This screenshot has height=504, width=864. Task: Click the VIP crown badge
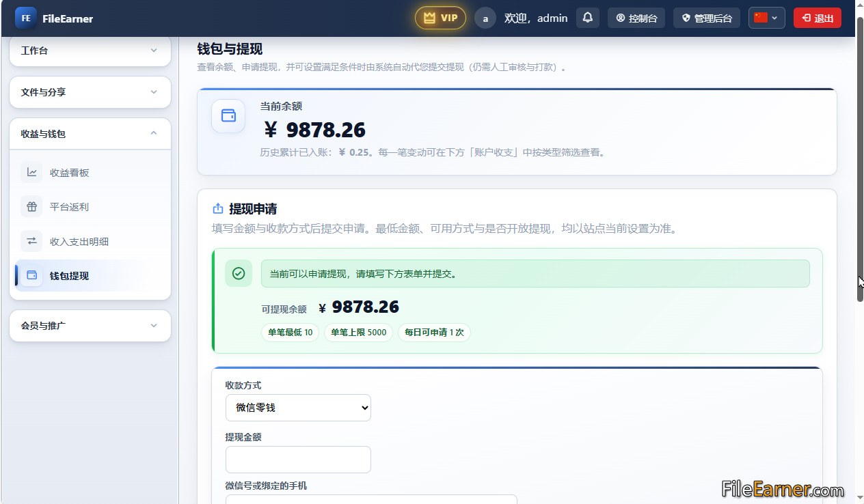[x=440, y=18]
